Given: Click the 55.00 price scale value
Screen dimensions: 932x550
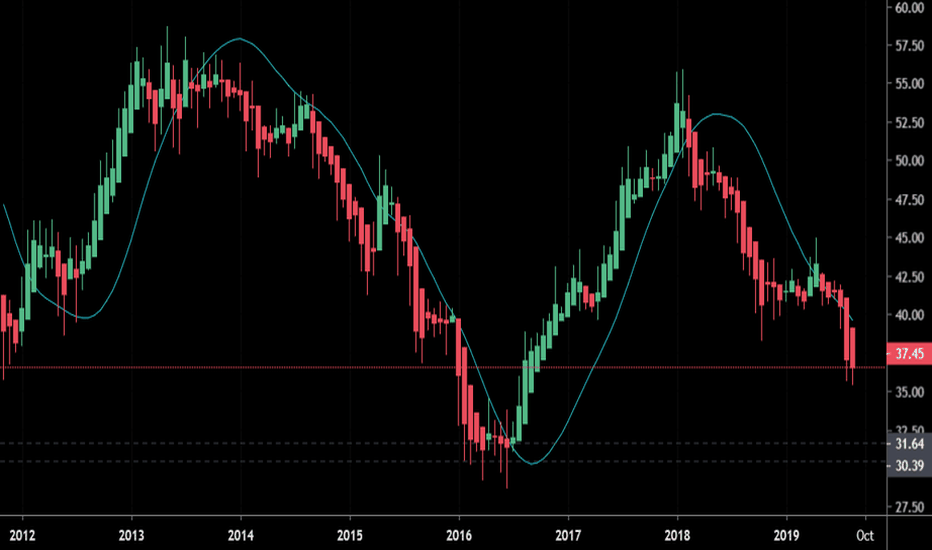Looking at the screenshot, I should (909, 84).
